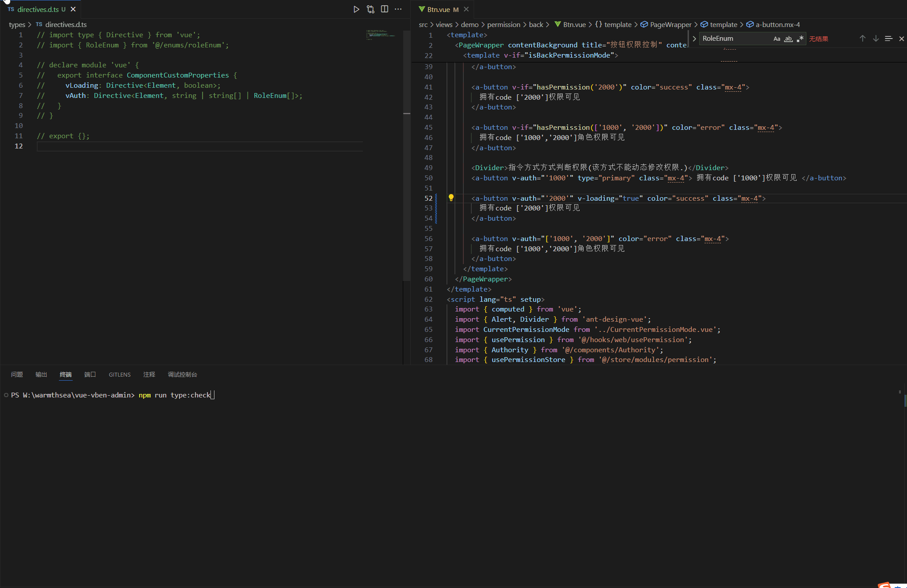Image resolution: width=907 pixels, height=588 pixels.
Task: Go to previous match arrow
Action: coord(862,39)
